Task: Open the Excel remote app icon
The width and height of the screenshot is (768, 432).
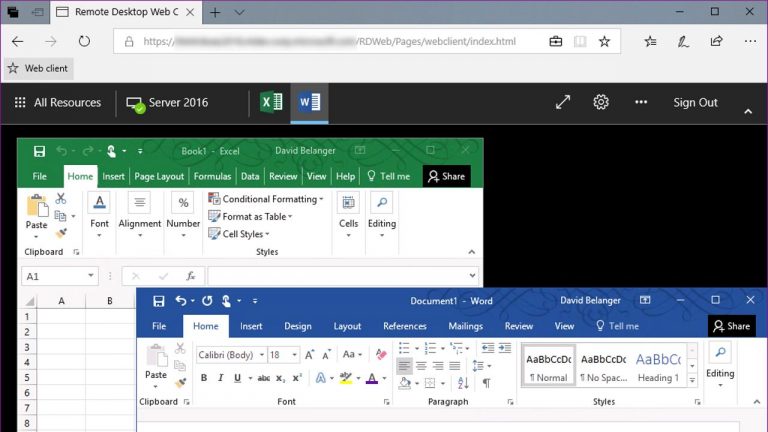Action: (x=271, y=102)
